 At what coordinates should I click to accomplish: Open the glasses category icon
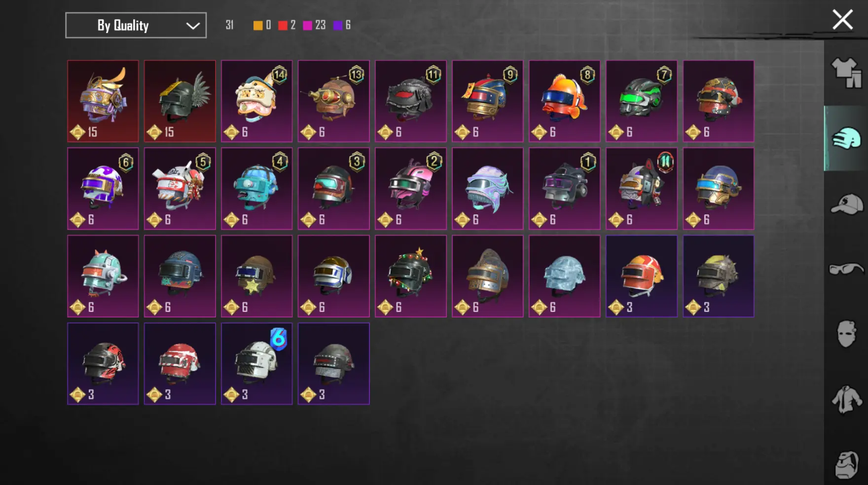846,269
